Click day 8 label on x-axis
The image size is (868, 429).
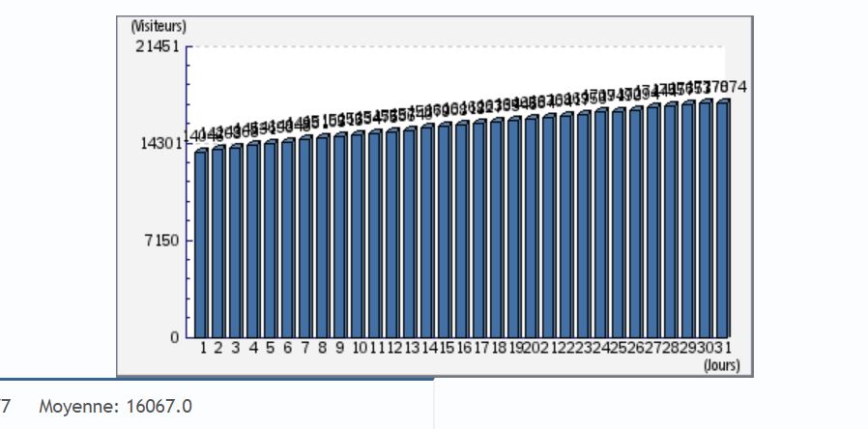[323, 348]
